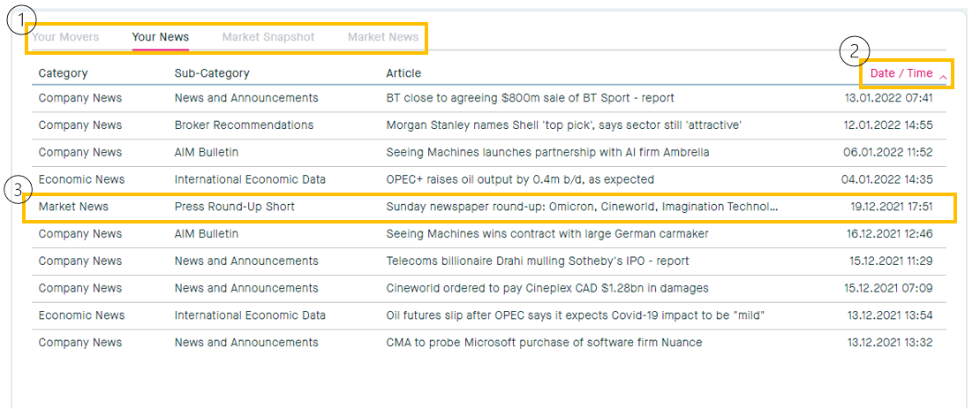The image size is (980, 409).
Task: Click the 19.12.2021 17:51 date cell
Action: pos(891,207)
